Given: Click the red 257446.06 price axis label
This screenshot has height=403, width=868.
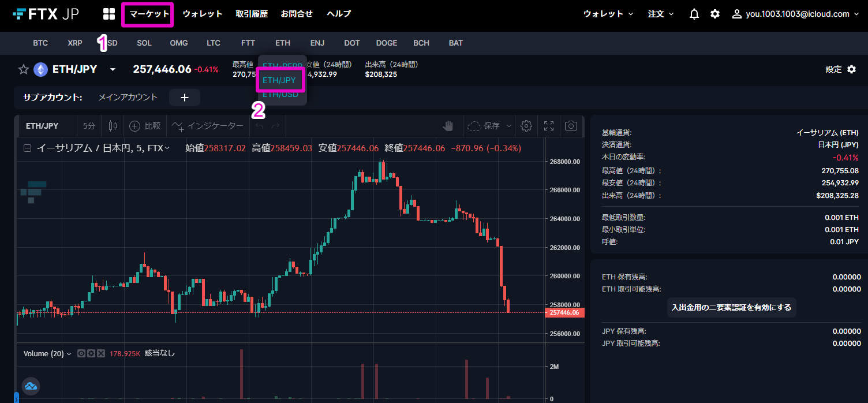Looking at the screenshot, I should (564, 312).
